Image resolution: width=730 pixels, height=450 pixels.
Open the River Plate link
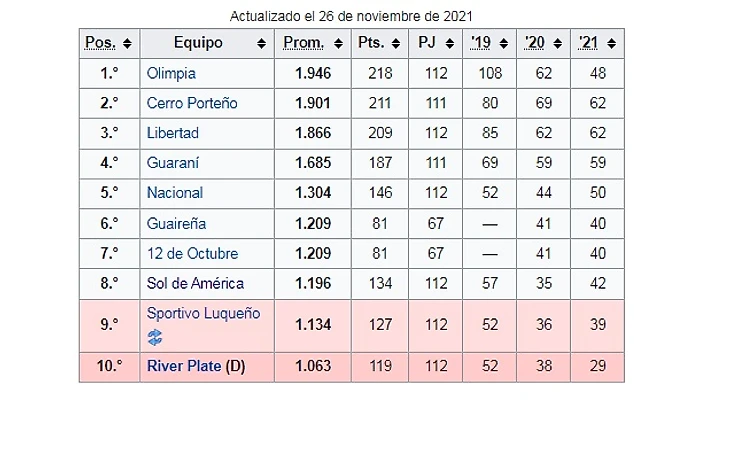coord(184,366)
